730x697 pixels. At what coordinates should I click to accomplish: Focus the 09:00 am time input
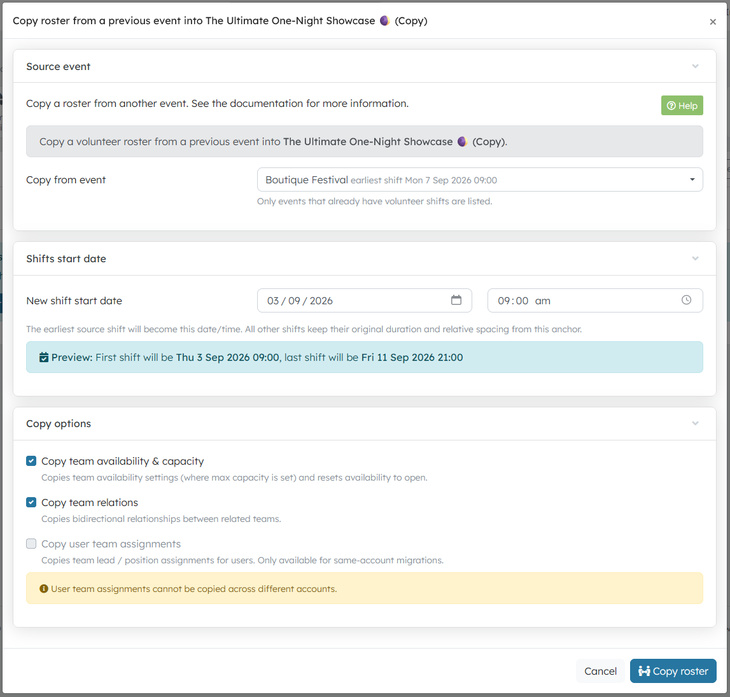pos(595,300)
